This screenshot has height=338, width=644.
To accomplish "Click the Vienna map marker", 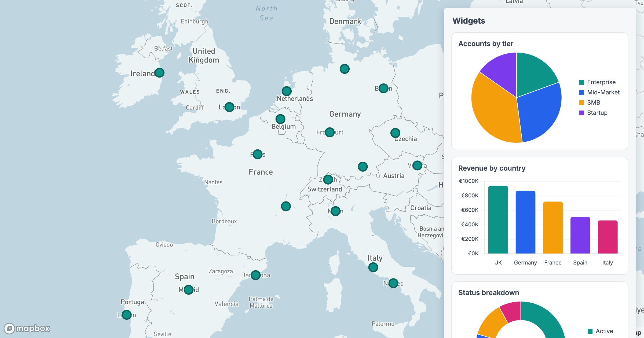I will [417, 165].
